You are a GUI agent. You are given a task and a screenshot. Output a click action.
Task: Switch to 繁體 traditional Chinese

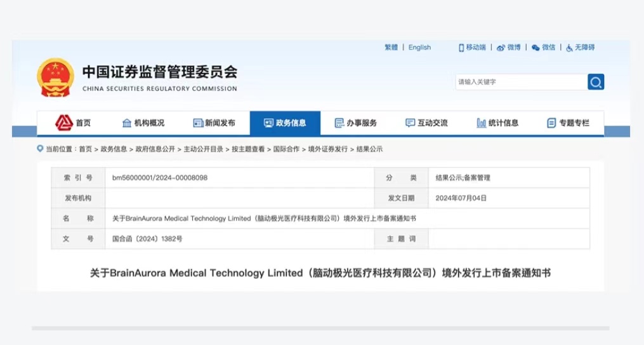391,47
